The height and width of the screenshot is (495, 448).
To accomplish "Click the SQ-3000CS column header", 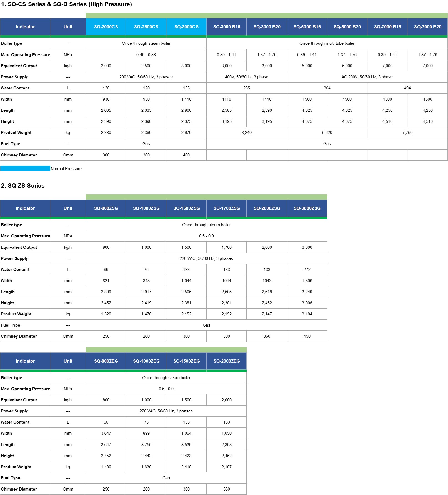I will pyautogui.click(x=186, y=27).
